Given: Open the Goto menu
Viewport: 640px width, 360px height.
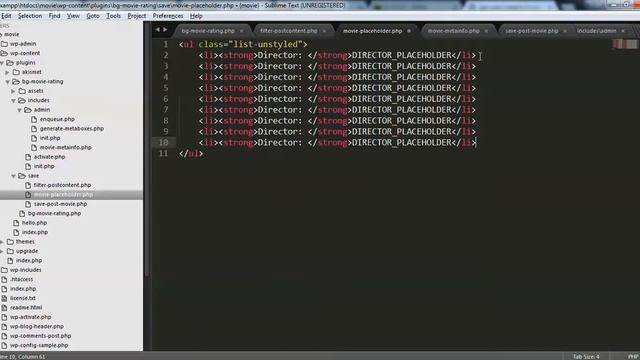Looking at the screenshot, I should click(x=93, y=16).
